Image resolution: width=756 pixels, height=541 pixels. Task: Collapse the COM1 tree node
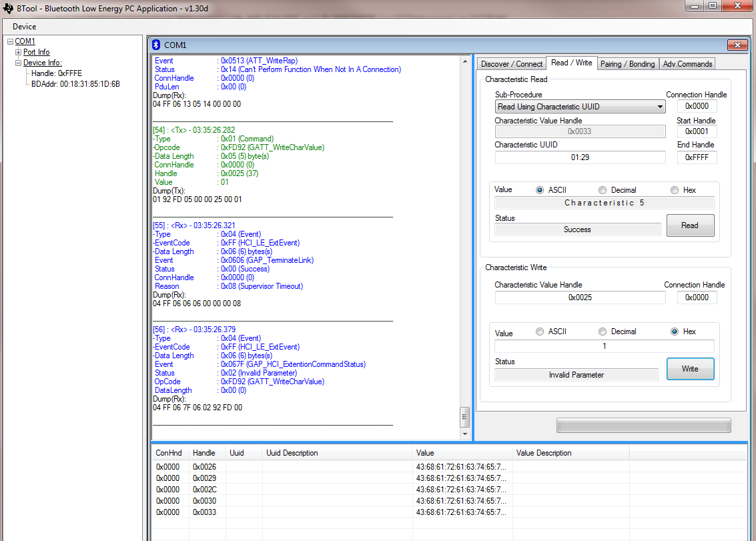pos(10,41)
